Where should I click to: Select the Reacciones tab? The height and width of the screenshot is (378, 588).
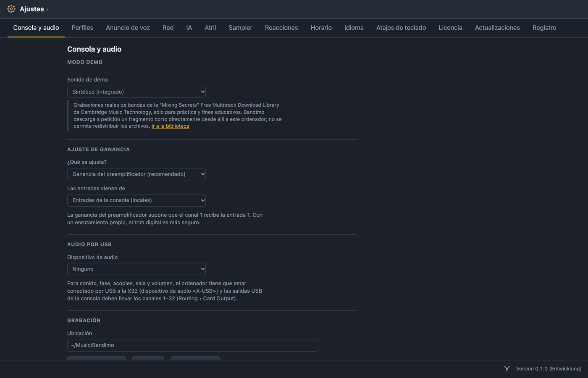tap(281, 28)
